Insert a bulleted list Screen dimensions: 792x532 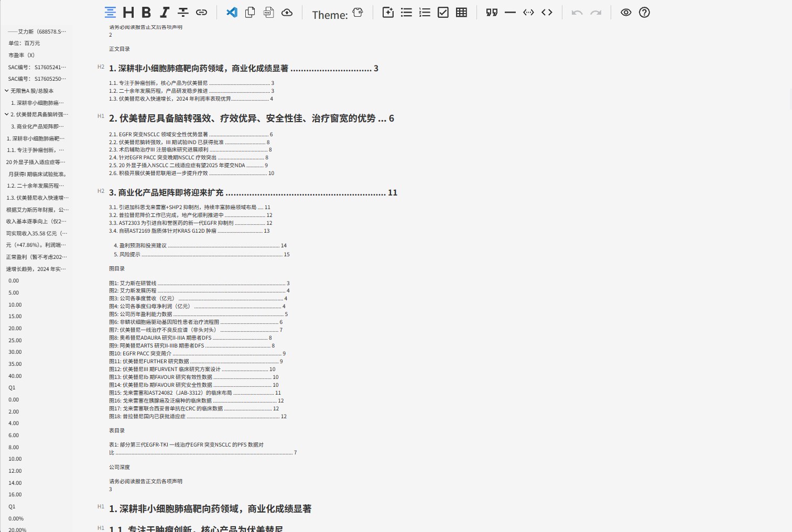pyautogui.click(x=406, y=12)
